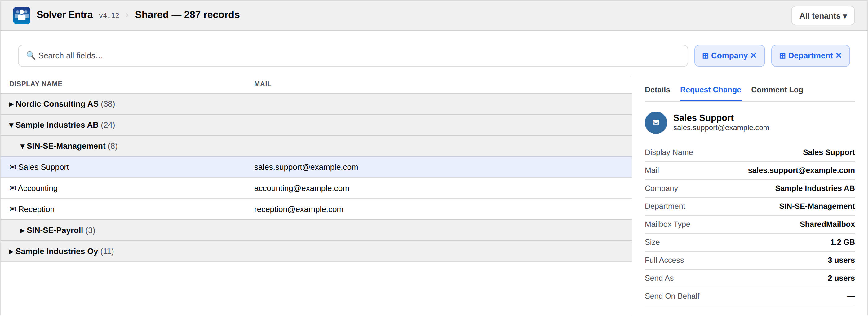Click the Send On Behalf label
Viewport: 868px width, 316px height.
pyautogui.click(x=672, y=296)
